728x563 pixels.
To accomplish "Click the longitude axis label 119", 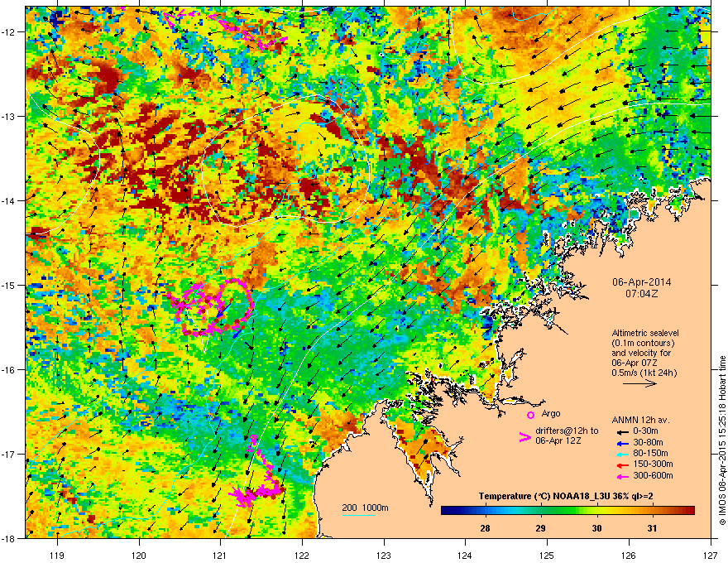I will click(57, 555).
